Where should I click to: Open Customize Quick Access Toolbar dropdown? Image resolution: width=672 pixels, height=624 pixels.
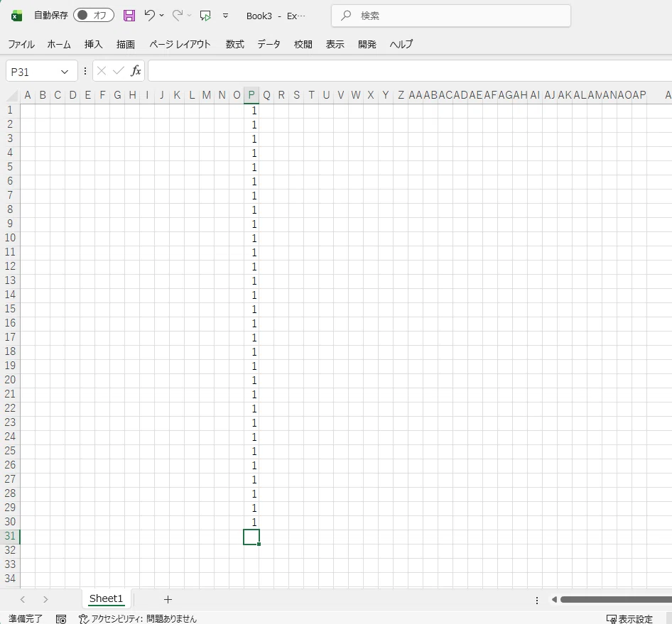click(225, 16)
